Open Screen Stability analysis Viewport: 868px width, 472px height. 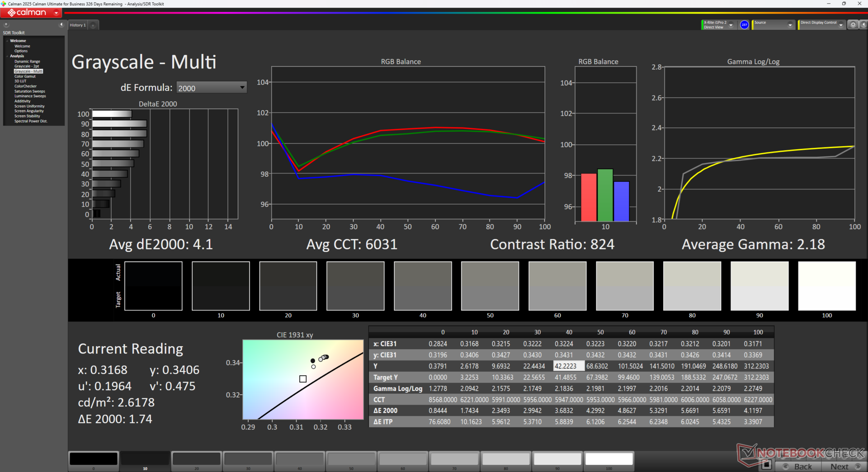click(x=27, y=116)
